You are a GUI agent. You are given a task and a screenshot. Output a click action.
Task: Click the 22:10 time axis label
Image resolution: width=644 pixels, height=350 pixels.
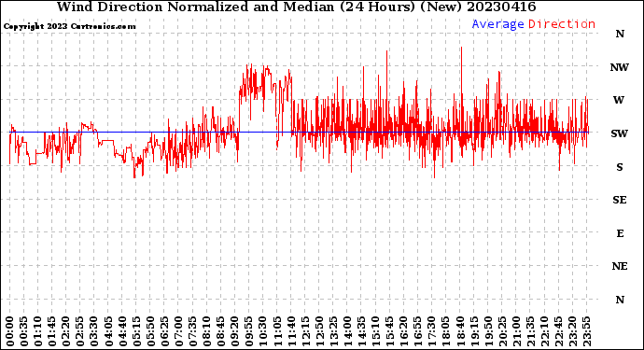click(x=545, y=332)
